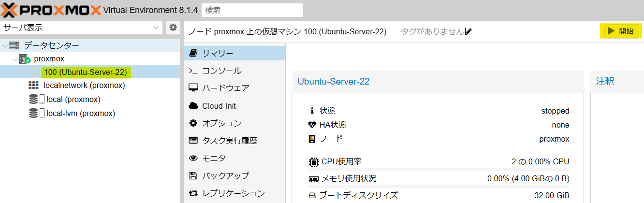Image resolution: width=644 pixels, height=203 pixels.
Task: Click the datacenter server icon
Action: pyautogui.click(x=14, y=45)
